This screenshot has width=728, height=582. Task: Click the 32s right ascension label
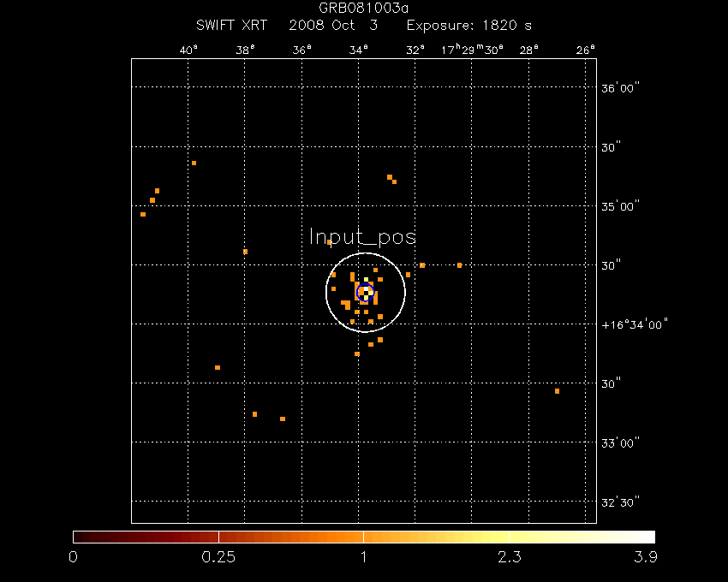tap(415, 50)
